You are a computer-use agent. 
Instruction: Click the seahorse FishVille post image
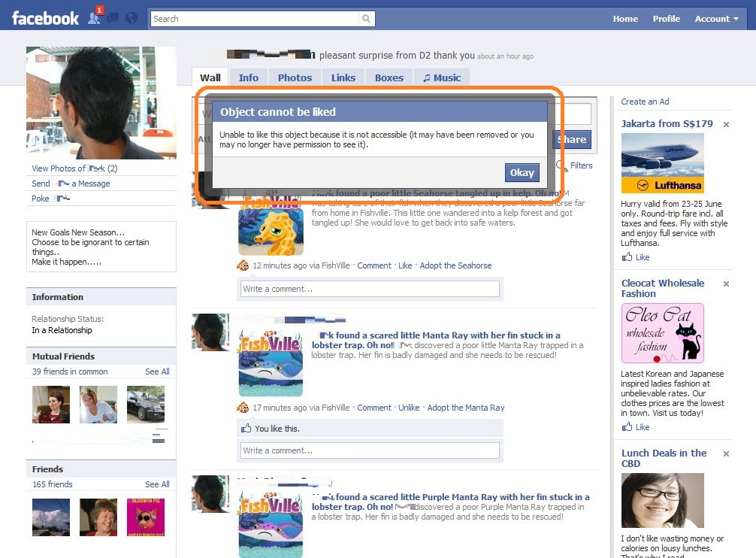point(271,226)
